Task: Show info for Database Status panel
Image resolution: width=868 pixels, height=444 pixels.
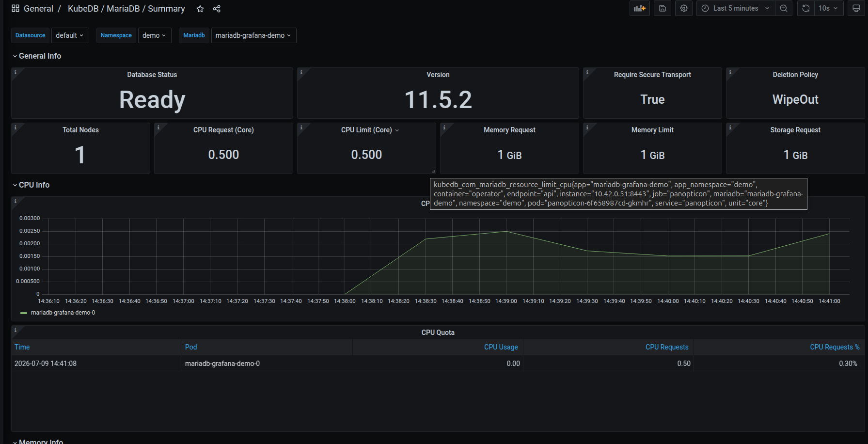Action: [x=15, y=72]
